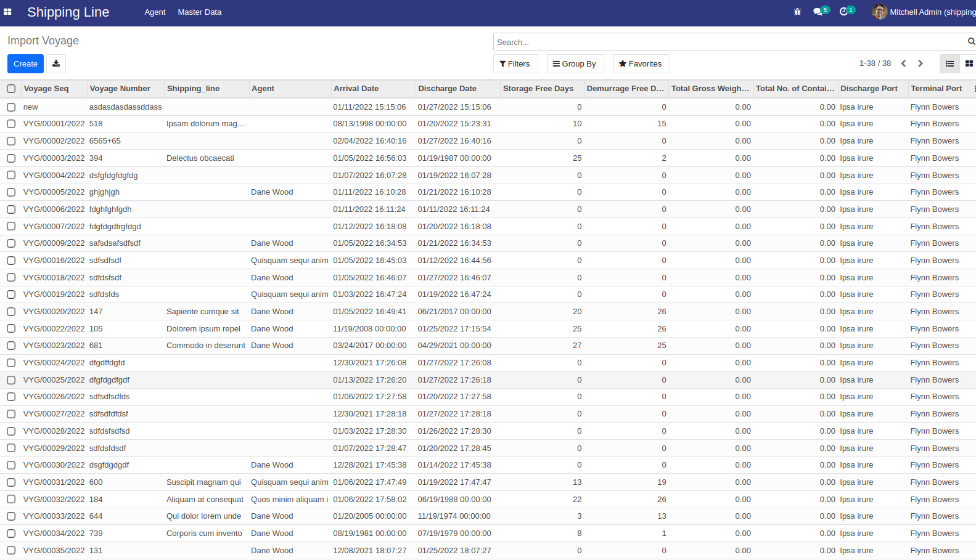Switch to kanban view icon
This screenshot has height=560, width=976.
969,63
